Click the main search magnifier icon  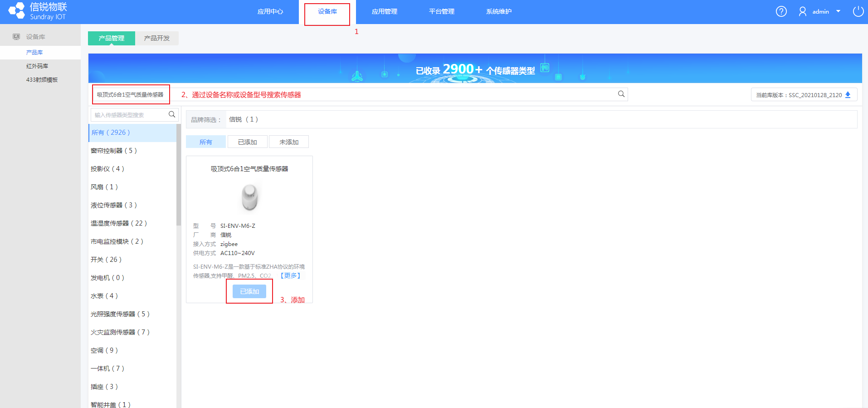tap(621, 94)
